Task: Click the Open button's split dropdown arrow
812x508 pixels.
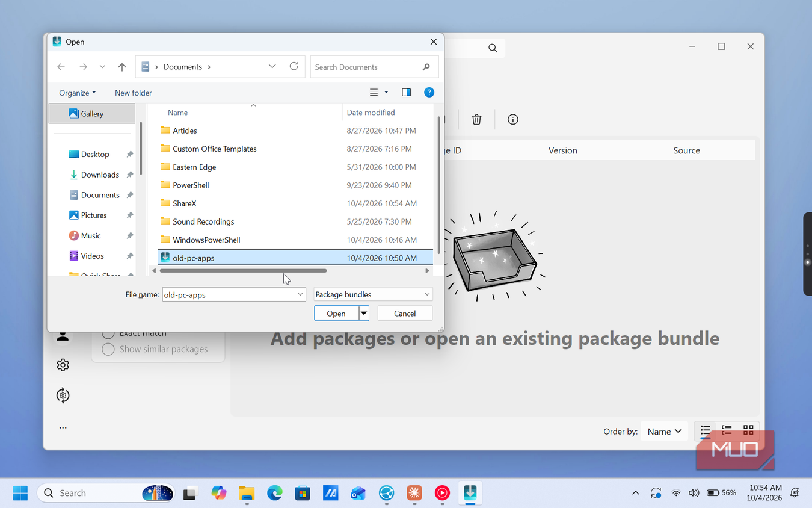Action: coord(364,313)
